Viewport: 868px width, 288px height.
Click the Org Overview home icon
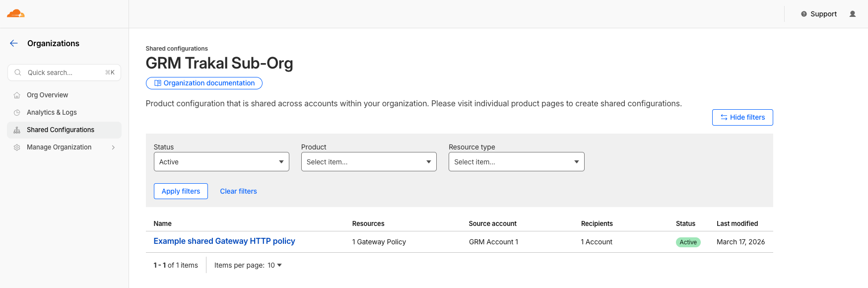17,95
